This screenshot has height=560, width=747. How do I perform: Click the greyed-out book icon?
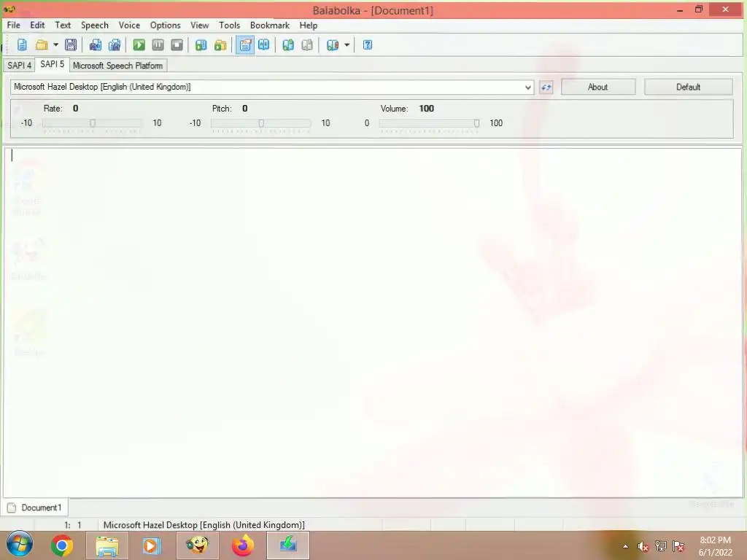tap(307, 45)
